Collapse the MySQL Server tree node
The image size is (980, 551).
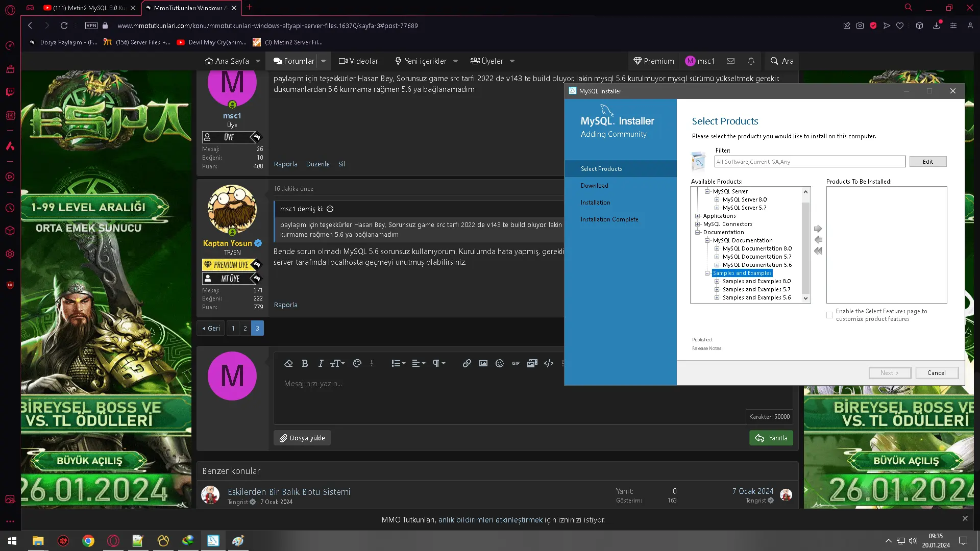[707, 191]
